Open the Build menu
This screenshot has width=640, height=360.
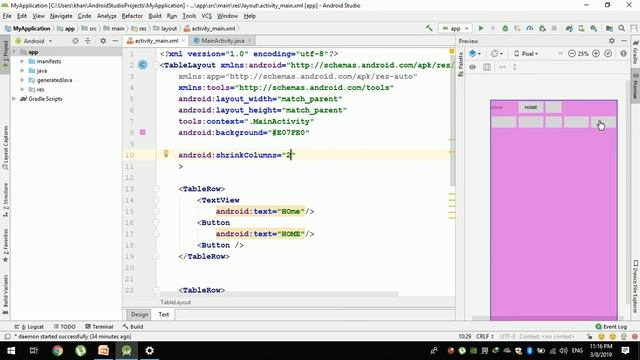click(155, 16)
